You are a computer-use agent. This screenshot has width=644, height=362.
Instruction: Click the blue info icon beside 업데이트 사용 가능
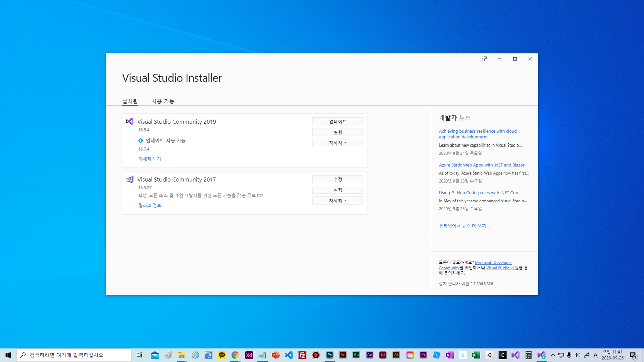pyautogui.click(x=141, y=140)
